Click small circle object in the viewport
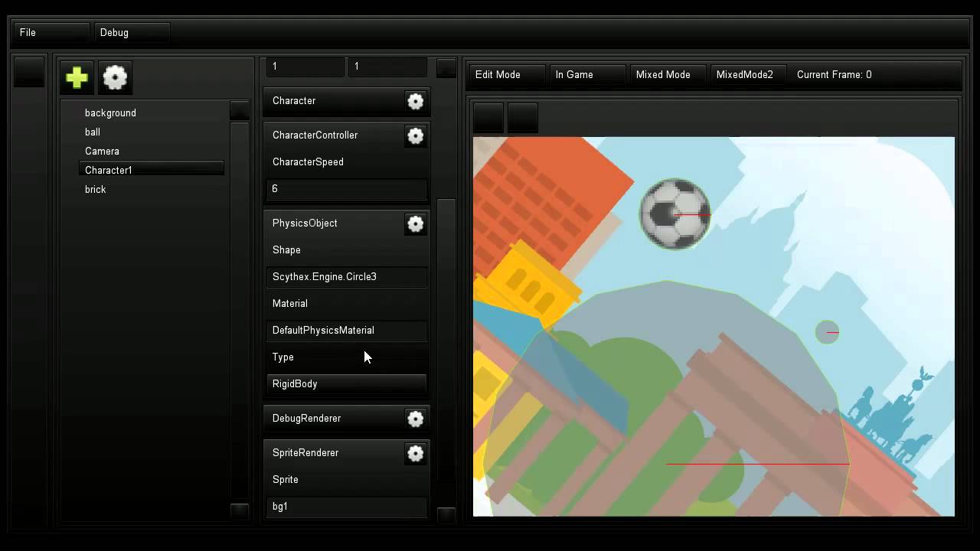The width and height of the screenshot is (980, 551). pyautogui.click(x=827, y=332)
